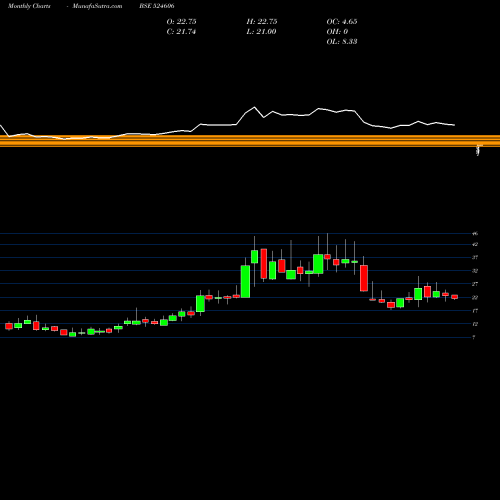Image resolution: width=500 pixels, height=500 pixels.
Task: Click the 7 price axis label
Action: pos(474,337)
